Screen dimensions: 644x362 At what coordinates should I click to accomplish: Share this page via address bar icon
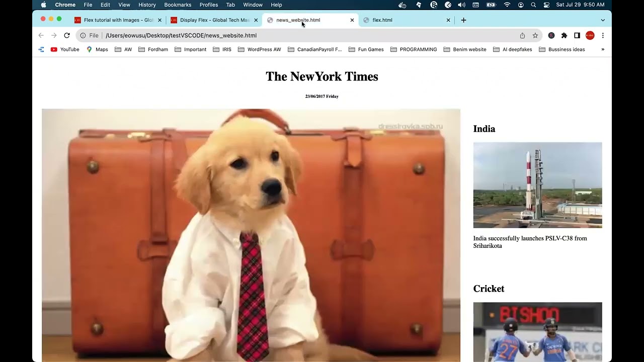pos(522,36)
